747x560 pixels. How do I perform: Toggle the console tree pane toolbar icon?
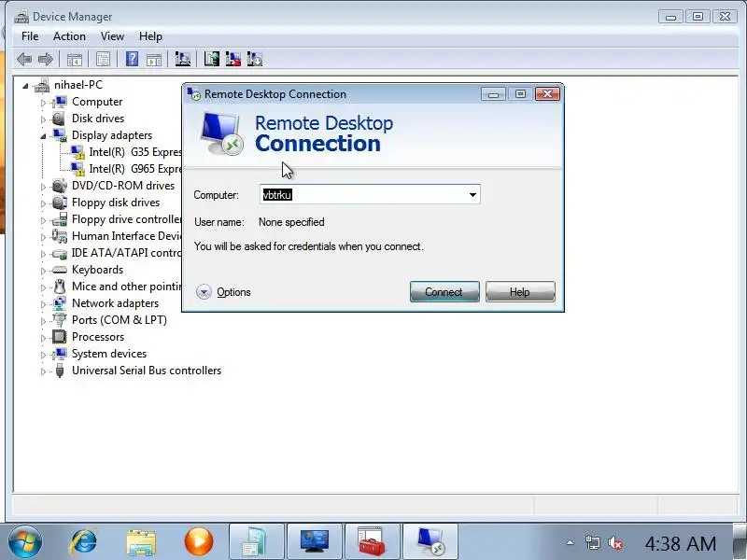pos(75,60)
